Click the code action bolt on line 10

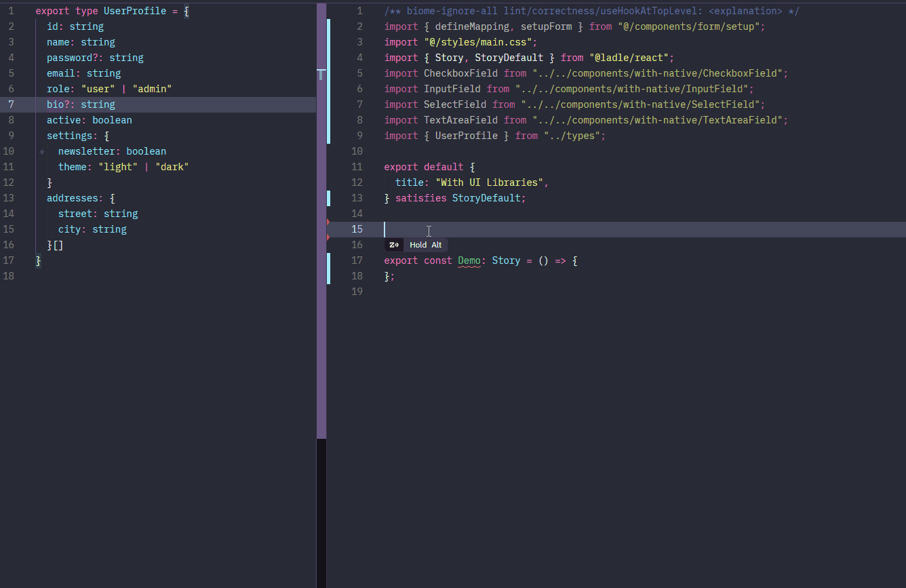coord(42,152)
